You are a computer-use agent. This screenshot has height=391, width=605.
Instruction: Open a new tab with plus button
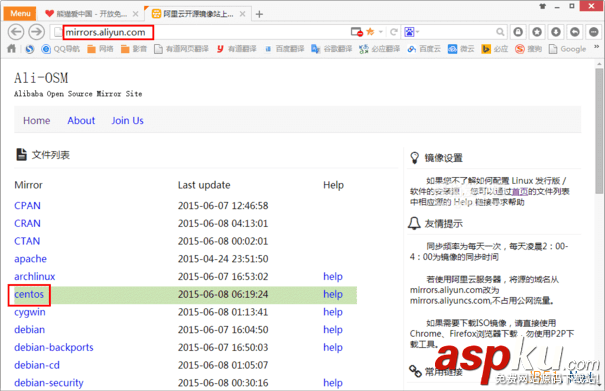pyautogui.click(x=259, y=14)
